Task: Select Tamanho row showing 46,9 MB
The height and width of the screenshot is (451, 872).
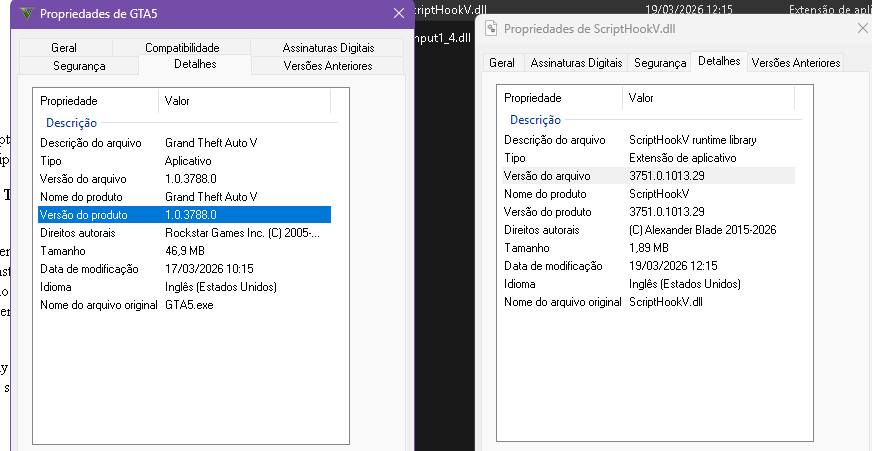Action: 185,251
